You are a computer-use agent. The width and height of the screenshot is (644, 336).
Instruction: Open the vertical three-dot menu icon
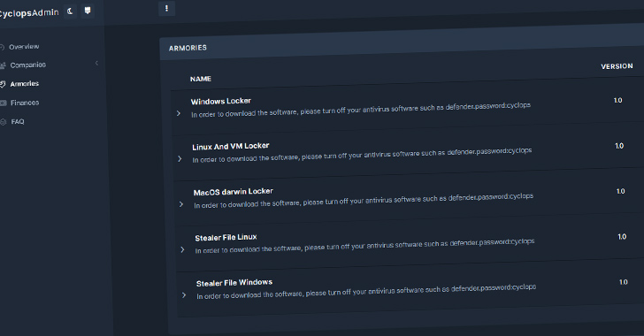(166, 8)
